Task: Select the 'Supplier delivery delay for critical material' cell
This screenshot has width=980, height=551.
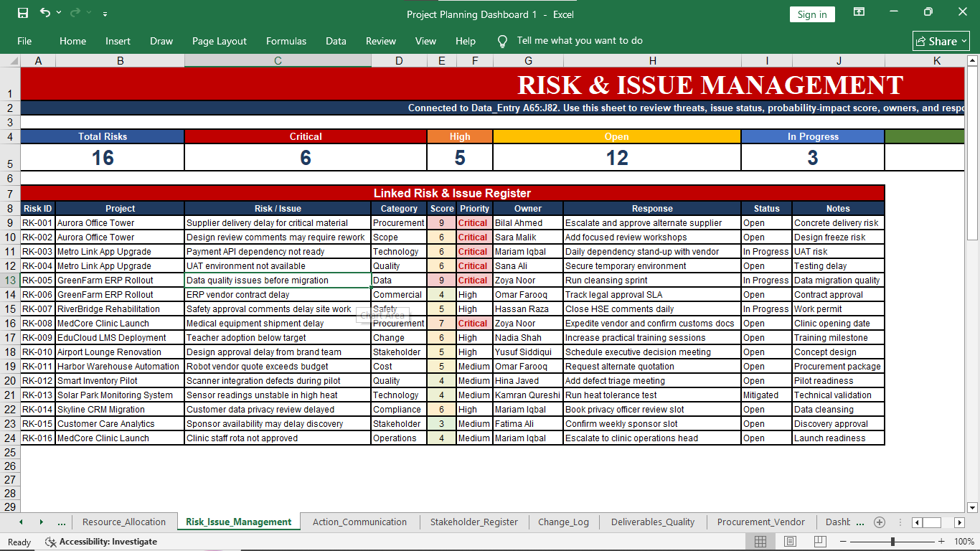Action: point(278,222)
